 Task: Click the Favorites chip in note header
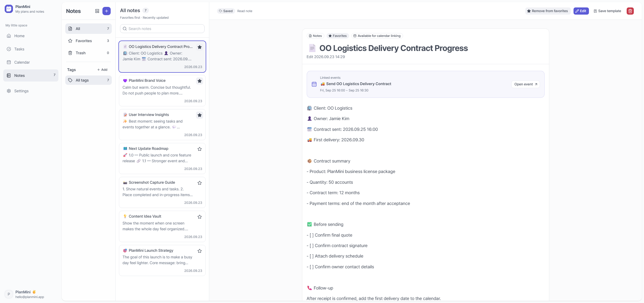(x=338, y=36)
